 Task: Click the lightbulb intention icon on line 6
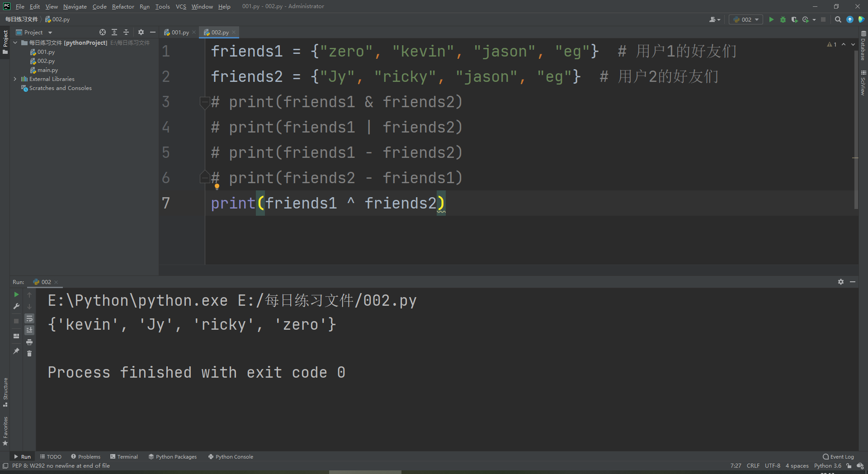click(217, 186)
